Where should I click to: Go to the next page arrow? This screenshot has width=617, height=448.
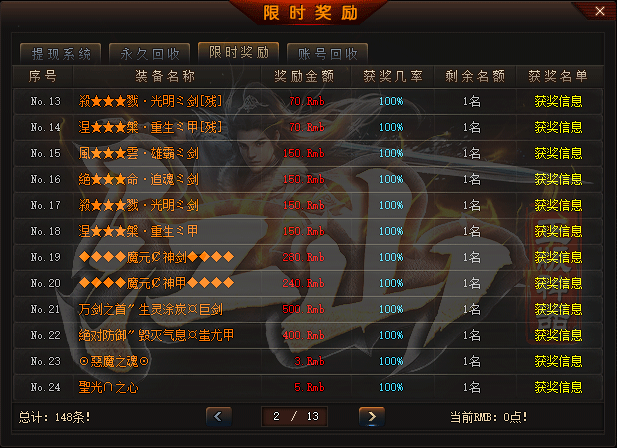click(x=371, y=417)
